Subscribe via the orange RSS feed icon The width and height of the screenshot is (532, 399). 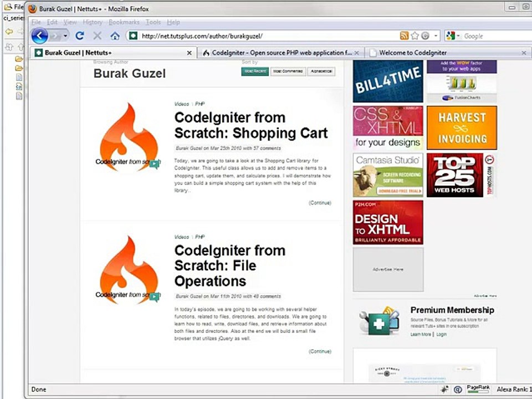coord(404,35)
